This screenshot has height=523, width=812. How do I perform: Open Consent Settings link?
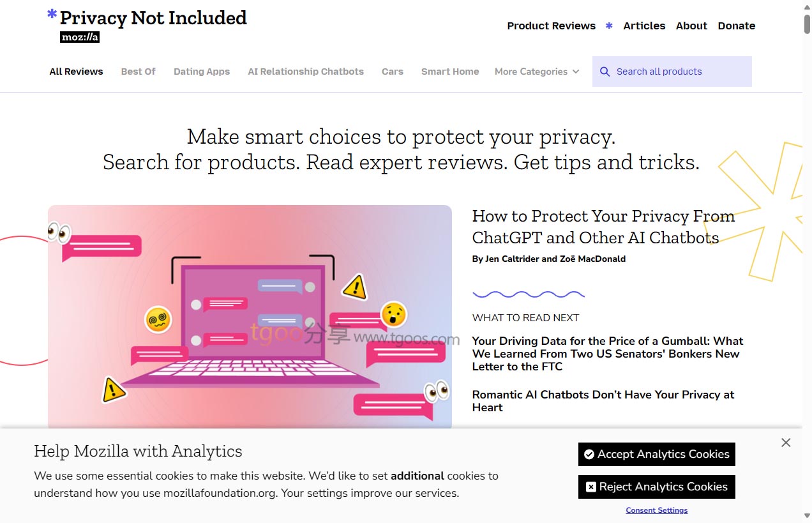(x=657, y=510)
